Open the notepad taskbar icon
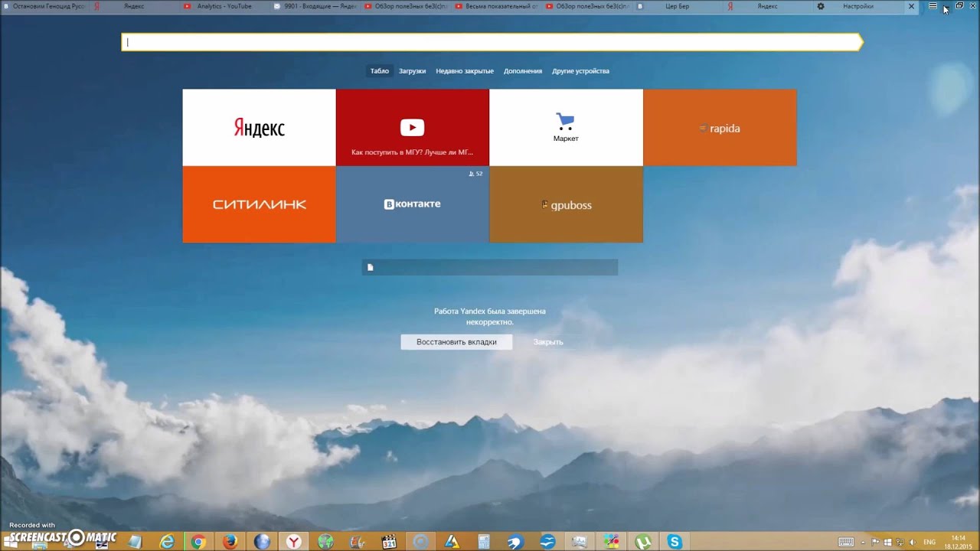 click(135, 542)
